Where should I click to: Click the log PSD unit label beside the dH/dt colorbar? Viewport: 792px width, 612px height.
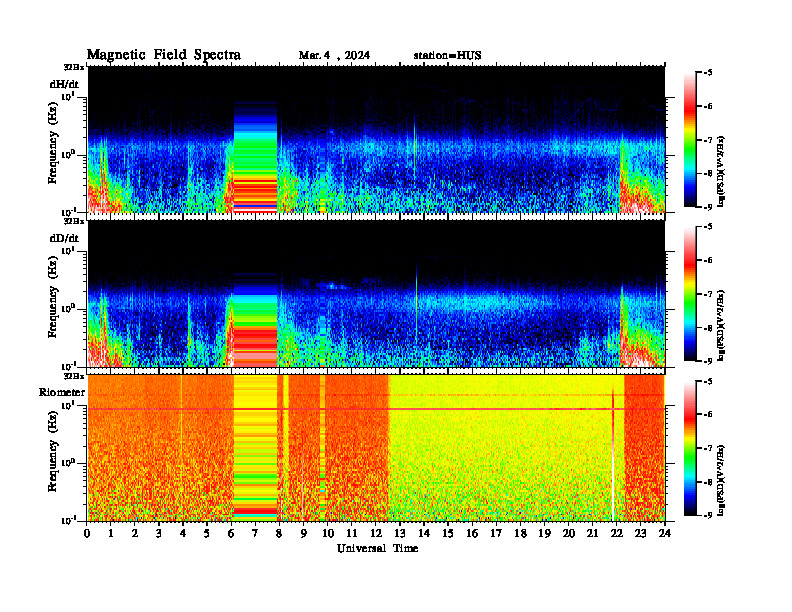coord(721,172)
